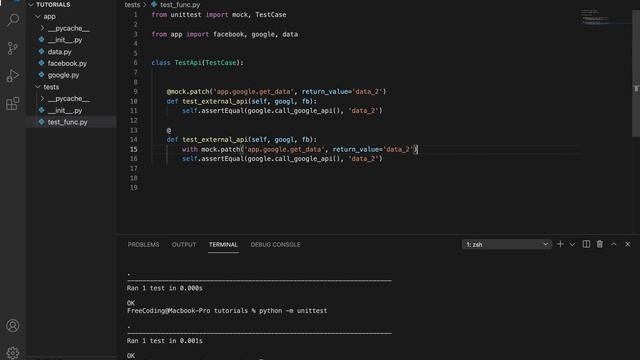Open google.py file
Image resolution: width=640 pixels, height=360 pixels.
tap(63, 75)
